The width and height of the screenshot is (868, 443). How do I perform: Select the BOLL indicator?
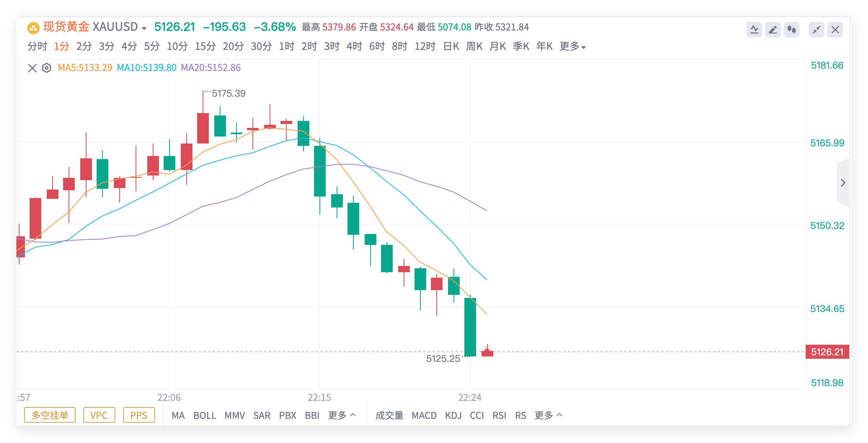point(206,415)
